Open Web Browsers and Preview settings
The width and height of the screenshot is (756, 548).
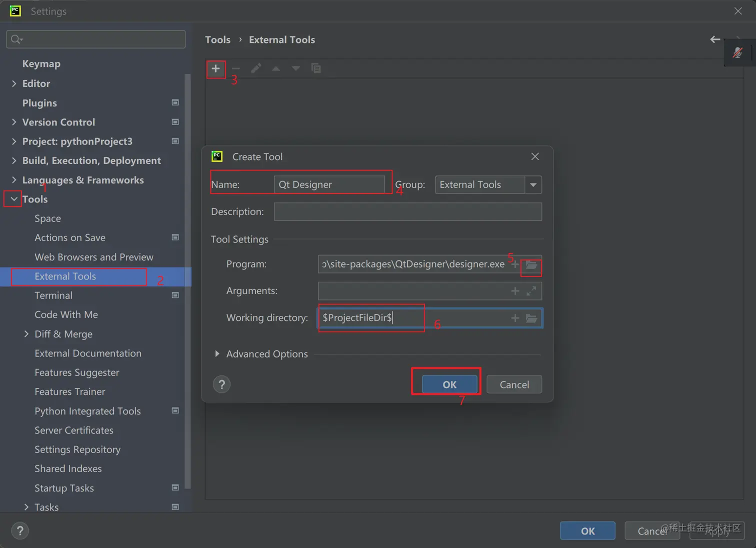(94, 257)
